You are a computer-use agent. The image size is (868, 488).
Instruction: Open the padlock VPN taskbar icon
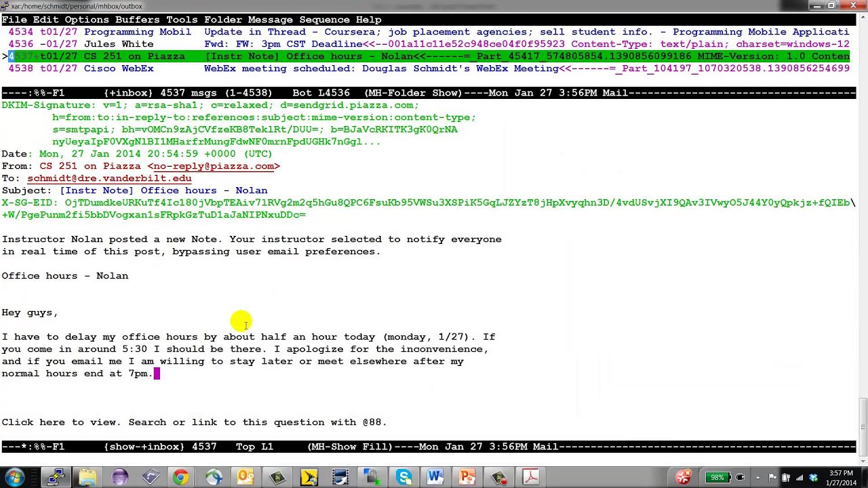click(x=372, y=477)
